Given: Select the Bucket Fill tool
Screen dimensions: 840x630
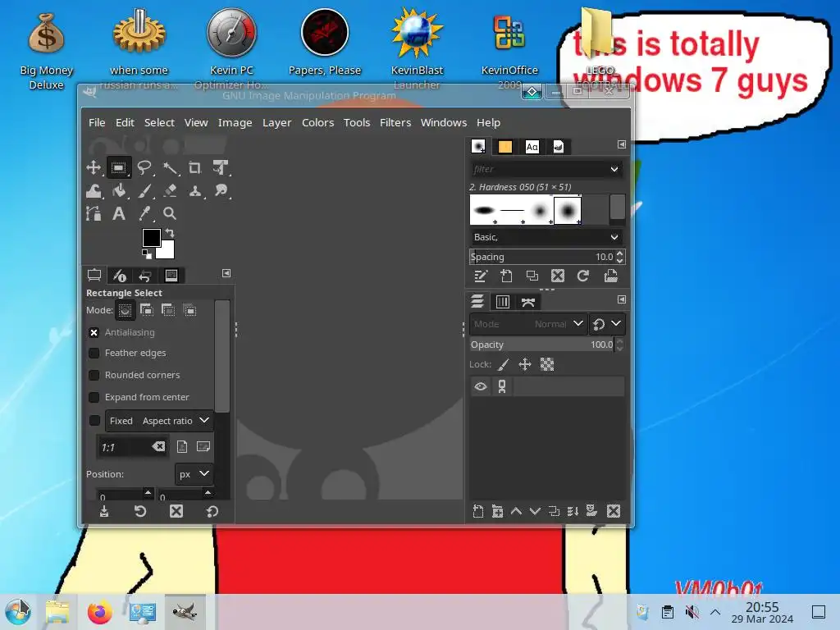Looking at the screenshot, I should [119, 190].
